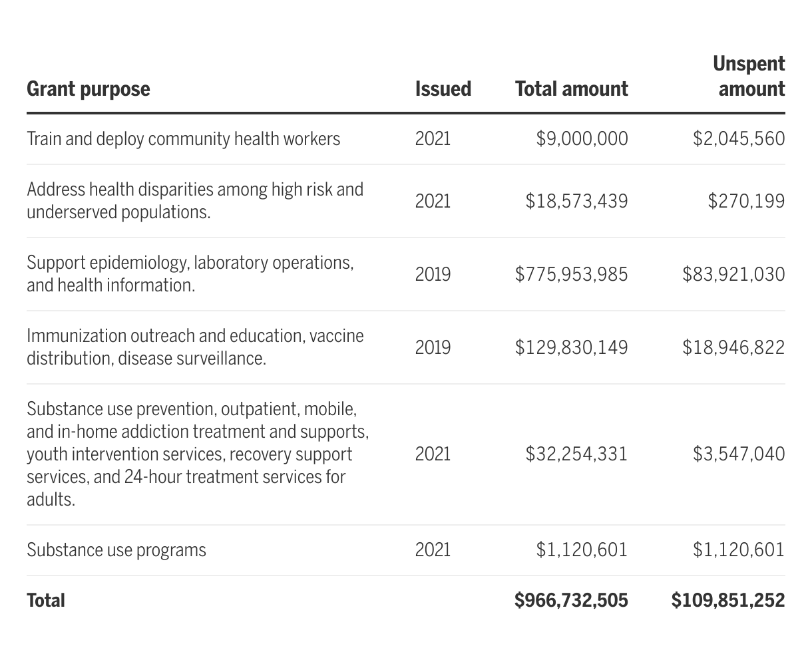Click the $129,830,149 total amount value
The image size is (812, 652).
click(571, 347)
